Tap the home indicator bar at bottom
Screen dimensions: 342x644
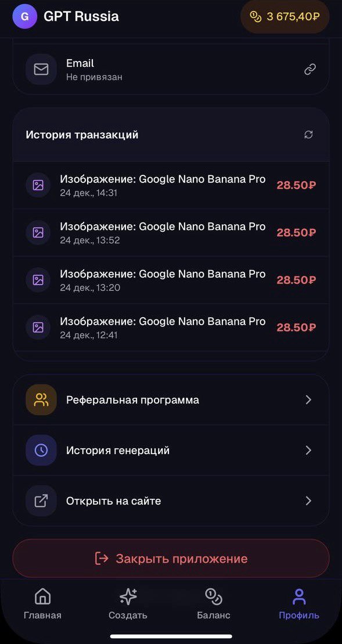171,637
